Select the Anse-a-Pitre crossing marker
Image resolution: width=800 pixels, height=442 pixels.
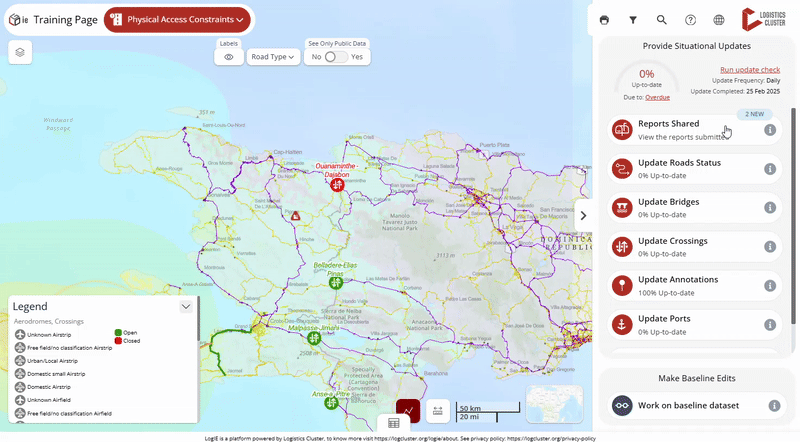331,403
